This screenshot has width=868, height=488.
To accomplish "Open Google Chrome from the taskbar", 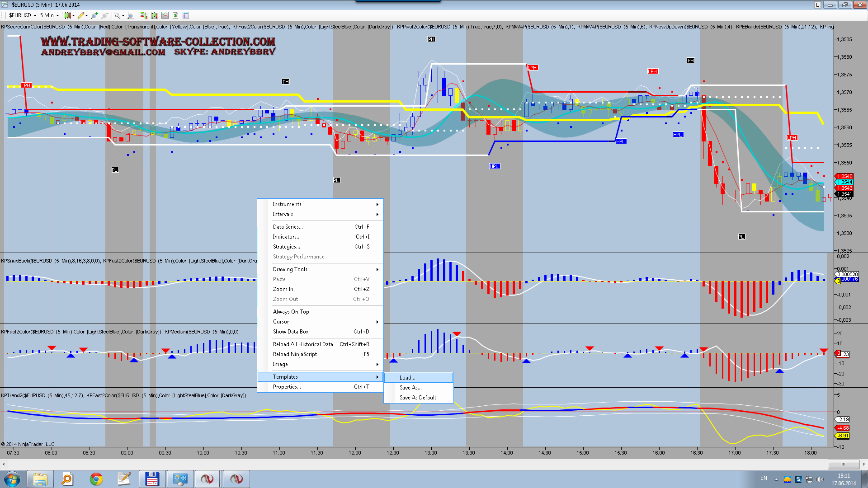I will coord(96,479).
